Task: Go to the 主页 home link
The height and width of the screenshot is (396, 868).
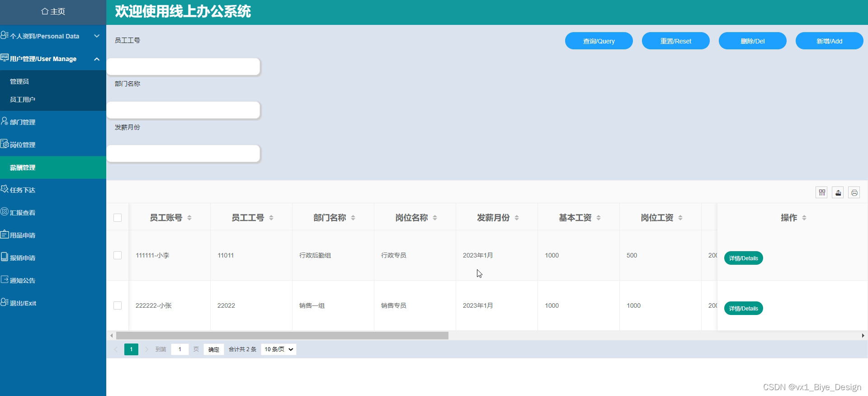Action: click(x=53, y=11)
